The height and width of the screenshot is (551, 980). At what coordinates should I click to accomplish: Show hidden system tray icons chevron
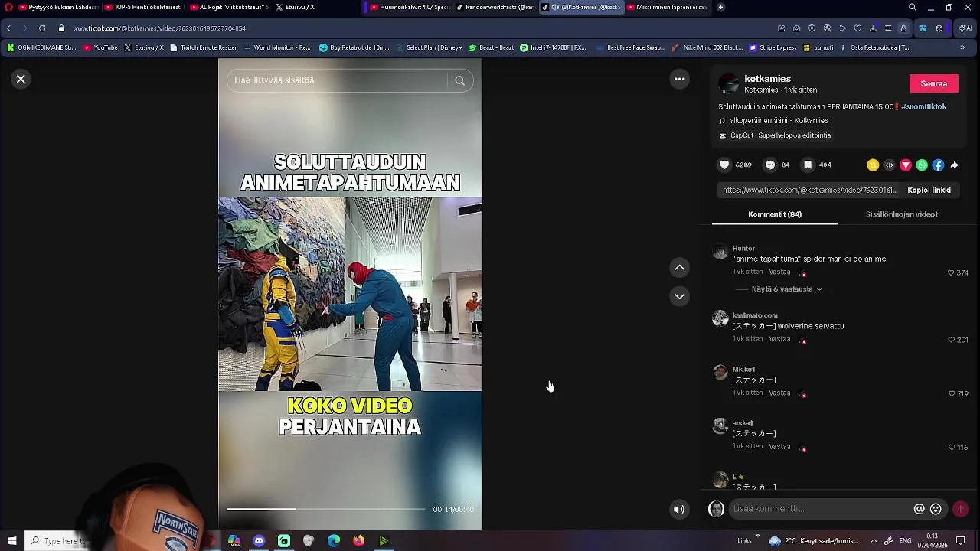point(874,541)
